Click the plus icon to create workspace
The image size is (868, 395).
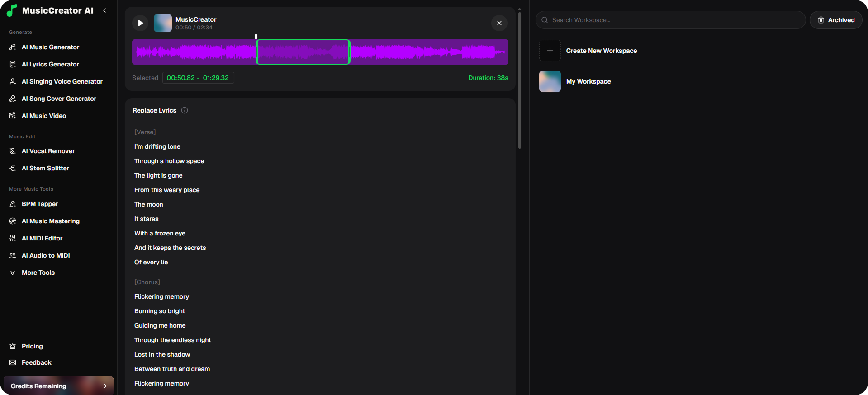pos(550,51)
